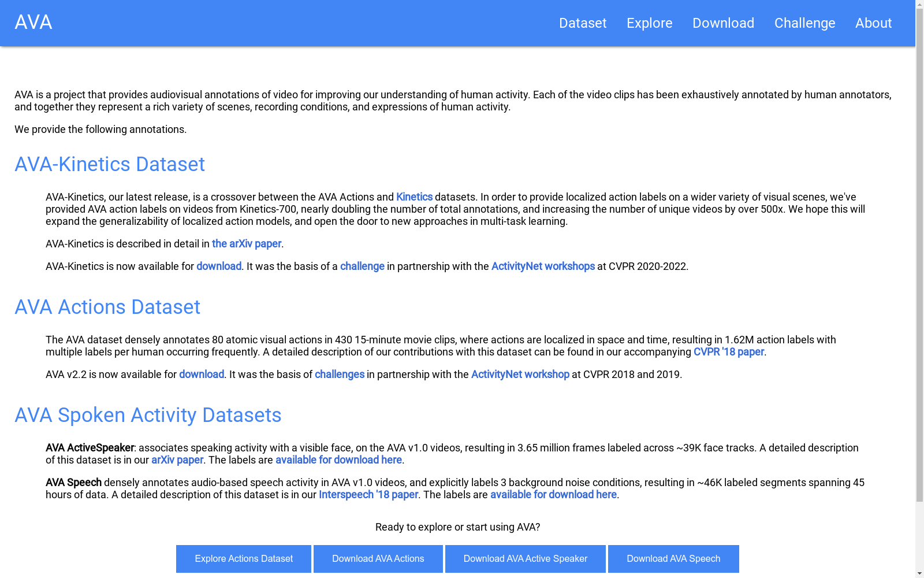The width and height of the screenshot is (924, 578).
Task: Click the AVA v2.2 download link
Action: (x=202, y=375)
